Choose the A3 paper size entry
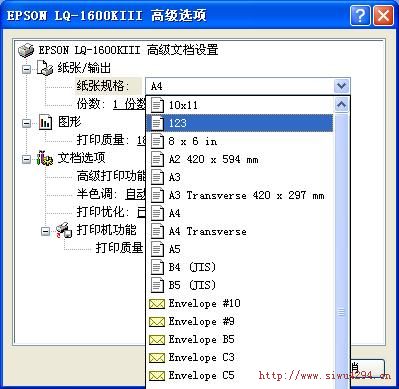The width and height of the screenshot is (399, 389). (239, 177)
